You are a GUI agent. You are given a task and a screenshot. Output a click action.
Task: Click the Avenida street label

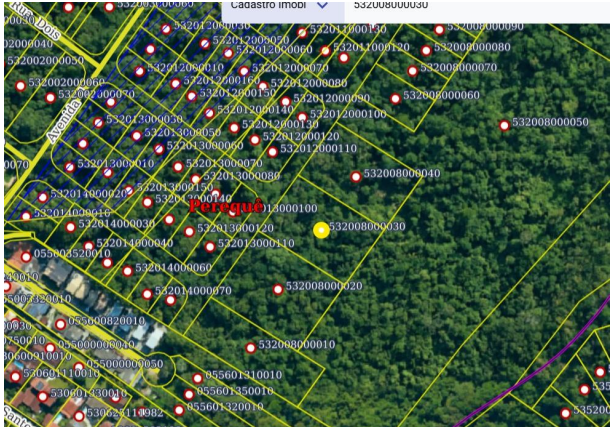pos(64,121)
